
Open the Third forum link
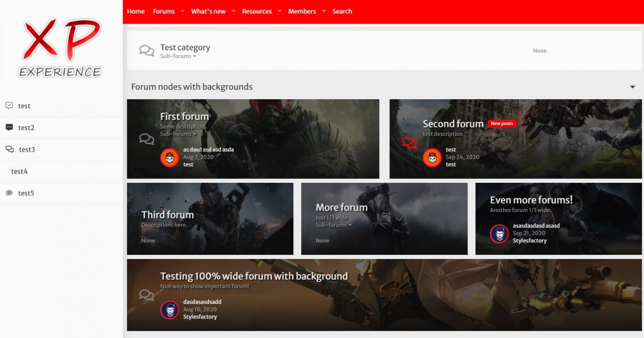168,215
